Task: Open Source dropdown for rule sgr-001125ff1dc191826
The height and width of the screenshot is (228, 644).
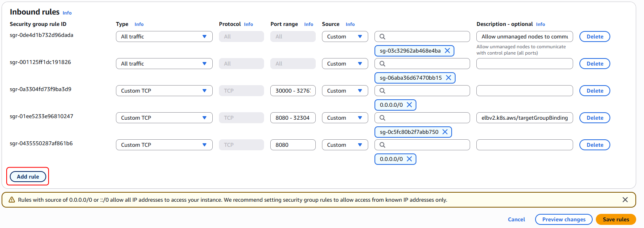Action: (345, 64)
